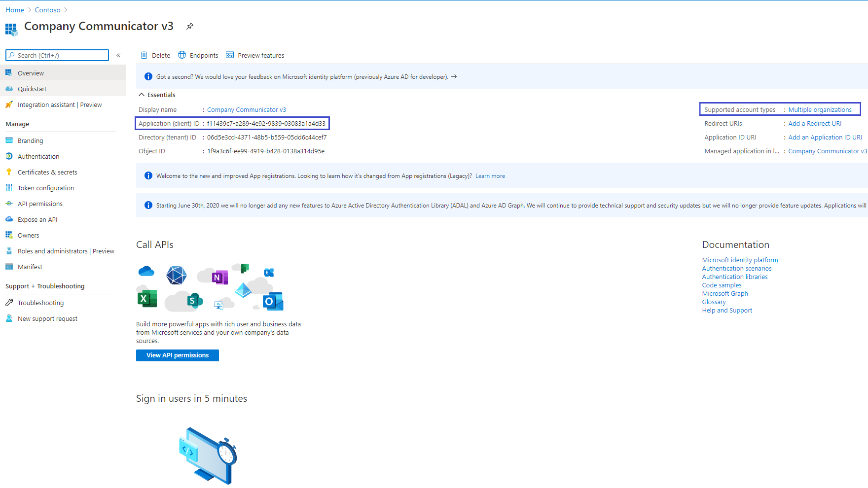Click the Overview icon in sidebar
The height and width of the screenshot is (488, 868).
(x=9, y=72)
